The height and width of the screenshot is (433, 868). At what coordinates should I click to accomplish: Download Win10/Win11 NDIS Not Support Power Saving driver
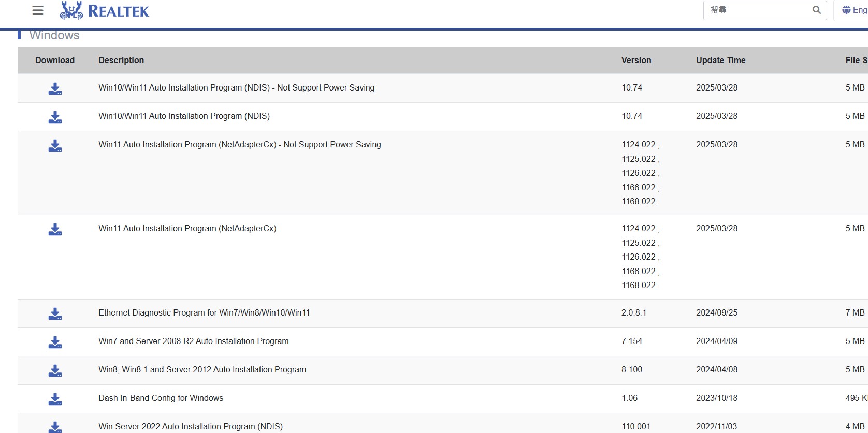pos(55,88)
